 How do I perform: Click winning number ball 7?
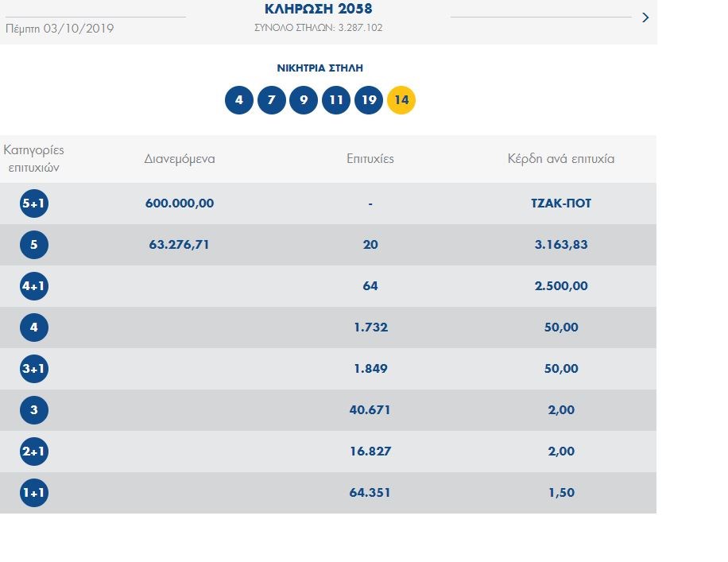click(271, 101)
